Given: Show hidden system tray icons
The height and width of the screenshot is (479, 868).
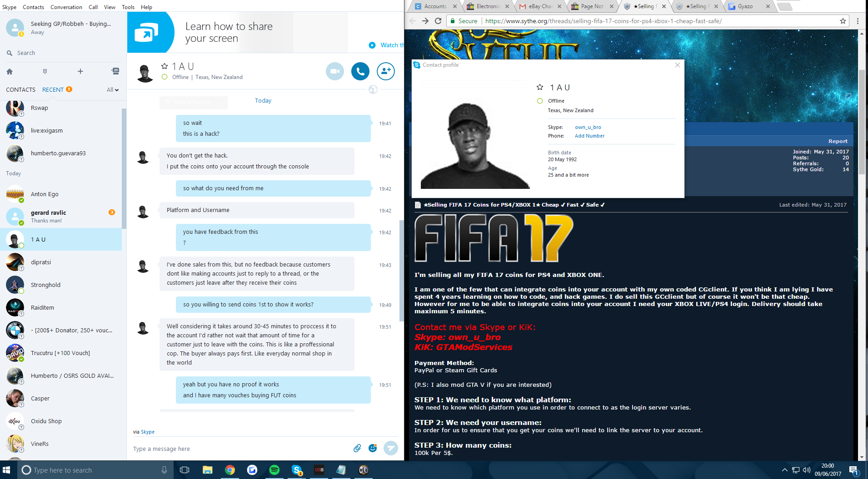Looking at the screenshot, I should click(784, 470).
